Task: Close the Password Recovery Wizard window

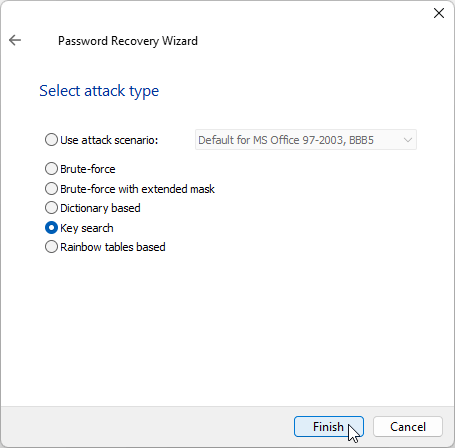Action: tap(439, 13)
